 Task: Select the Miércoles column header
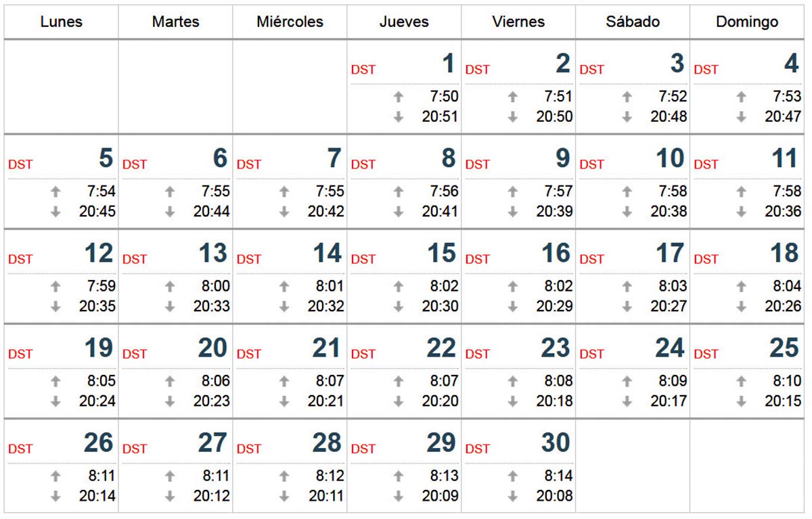tap(290, 22)
